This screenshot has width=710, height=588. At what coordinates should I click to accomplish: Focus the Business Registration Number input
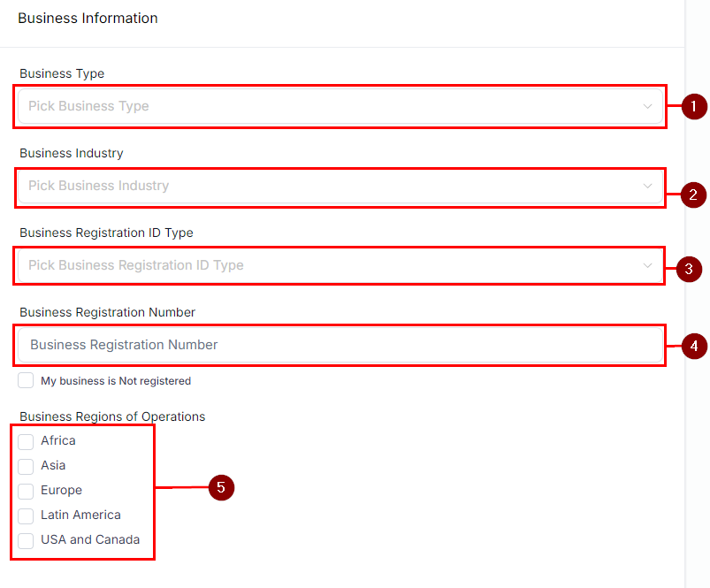point(340,345)
